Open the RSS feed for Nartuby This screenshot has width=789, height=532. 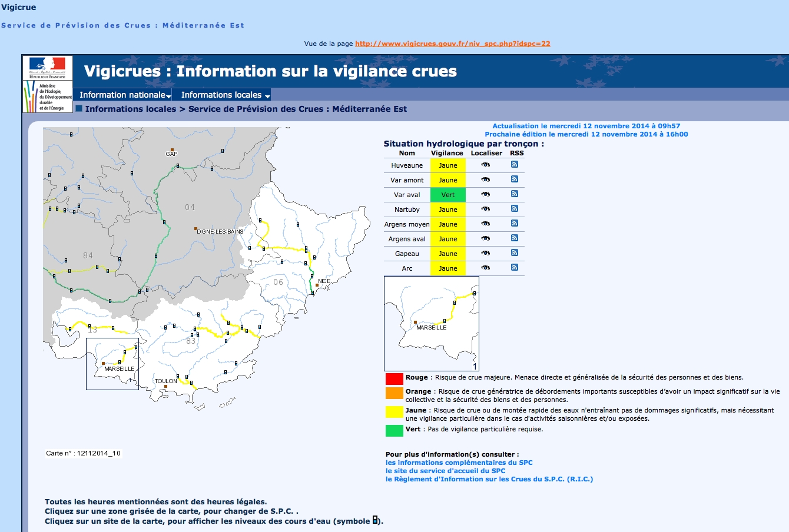515,208
